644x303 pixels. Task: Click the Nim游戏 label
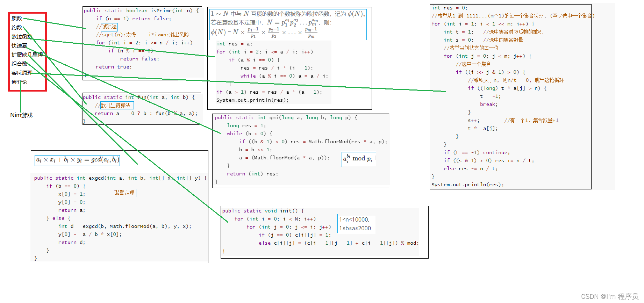21,115
